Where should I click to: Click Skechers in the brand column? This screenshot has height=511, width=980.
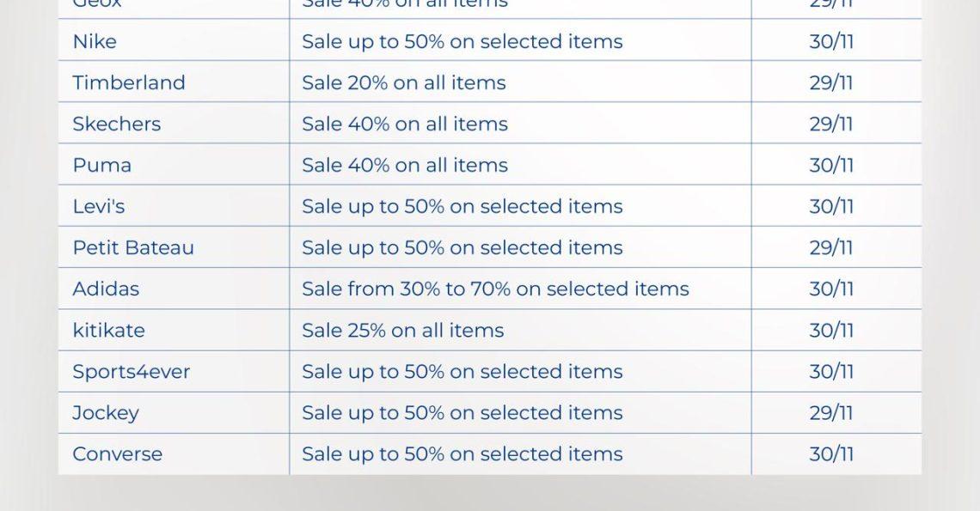[117, 124]
